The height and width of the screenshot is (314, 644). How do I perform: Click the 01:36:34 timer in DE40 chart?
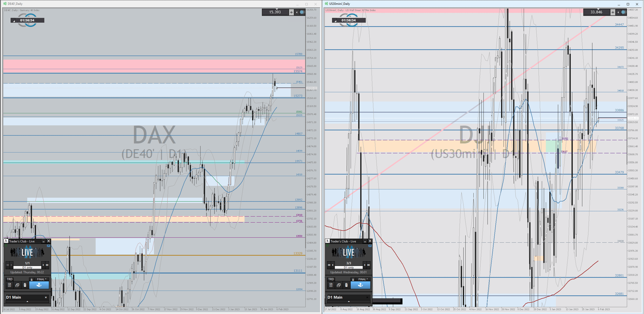click(27, 20)
